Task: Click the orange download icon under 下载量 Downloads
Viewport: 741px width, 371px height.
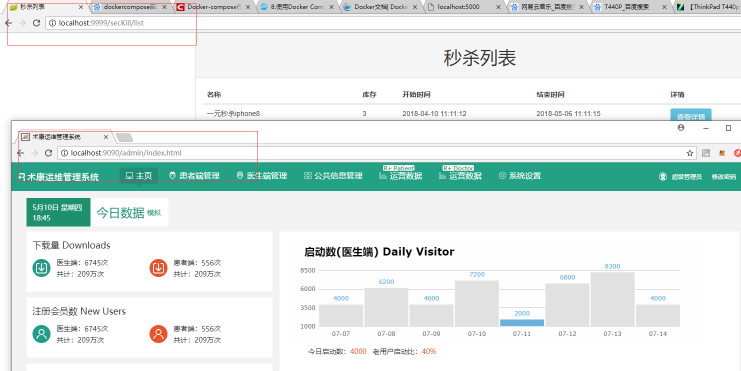Action: point(159,268)
